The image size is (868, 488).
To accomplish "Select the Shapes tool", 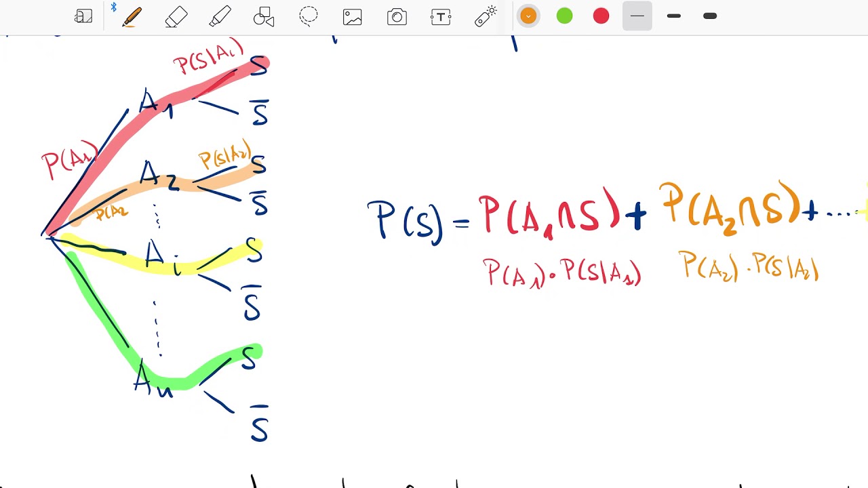I will 264,16.
